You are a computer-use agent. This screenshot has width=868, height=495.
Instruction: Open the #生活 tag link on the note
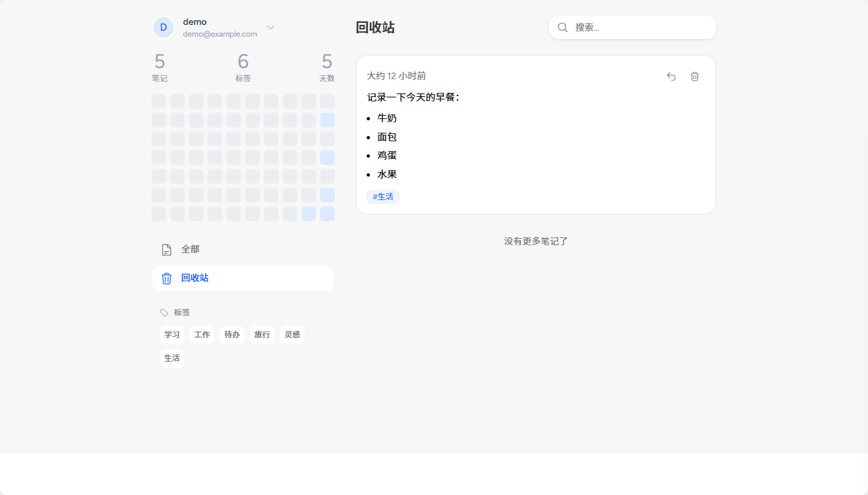[x=383, y=196]
